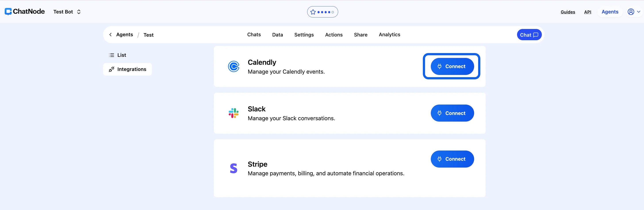This screenshot has height=210, width=644.
Task: Go back using the chevron arrow
Action: [x=111, y=34]
